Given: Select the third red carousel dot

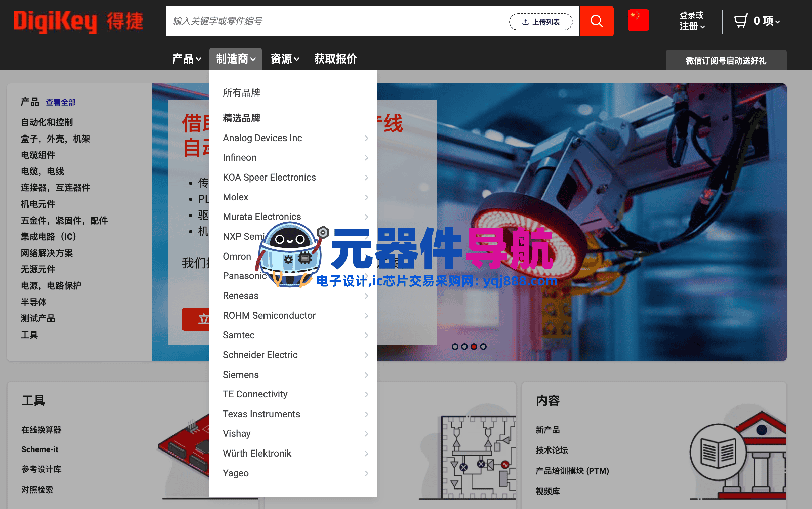Looking at the screenshot, I should pyautogui.click(x=474, y=346).
